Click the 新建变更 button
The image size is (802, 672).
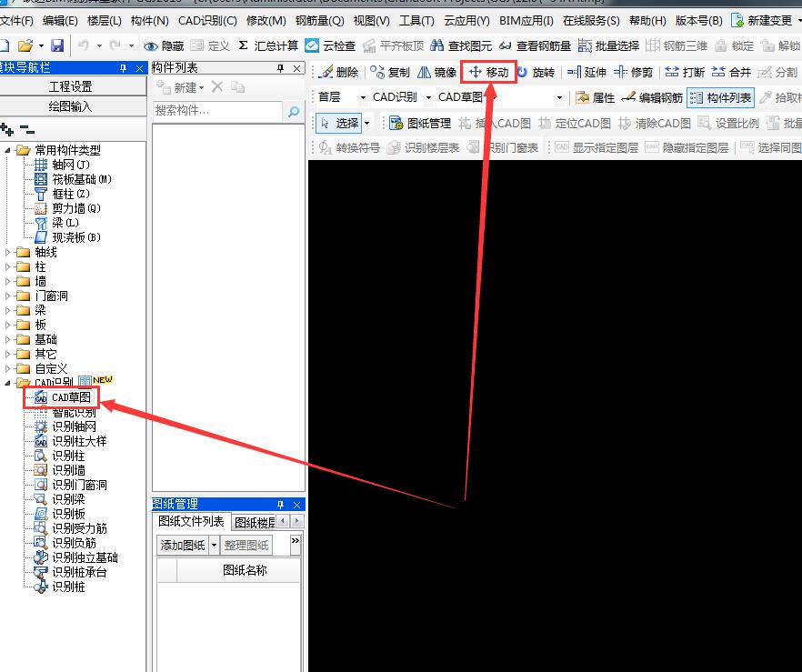tap(762, 21)
